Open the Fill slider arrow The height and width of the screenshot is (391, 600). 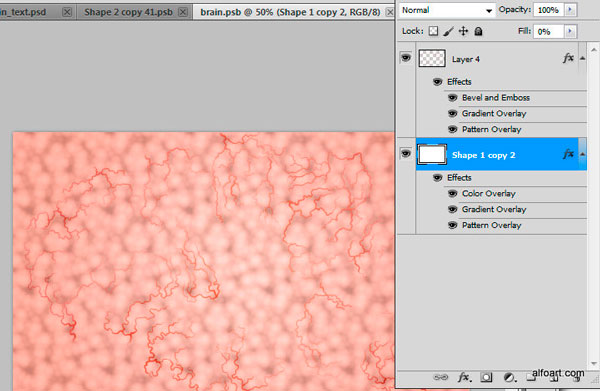tap(570, 31)
